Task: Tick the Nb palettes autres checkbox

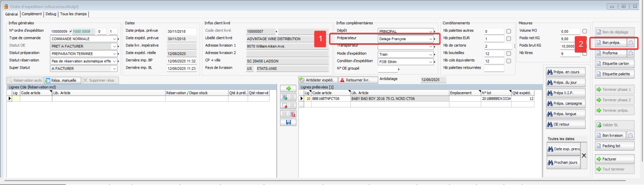Action: coord(509,31)
